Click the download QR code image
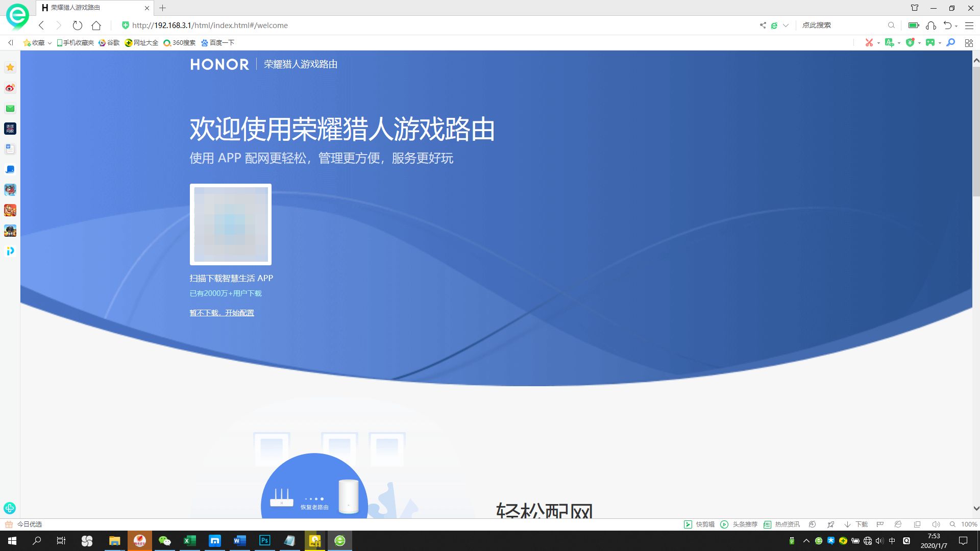Image resolution: width=980 pixels, height=551 pixels. [x=231, y=224]
